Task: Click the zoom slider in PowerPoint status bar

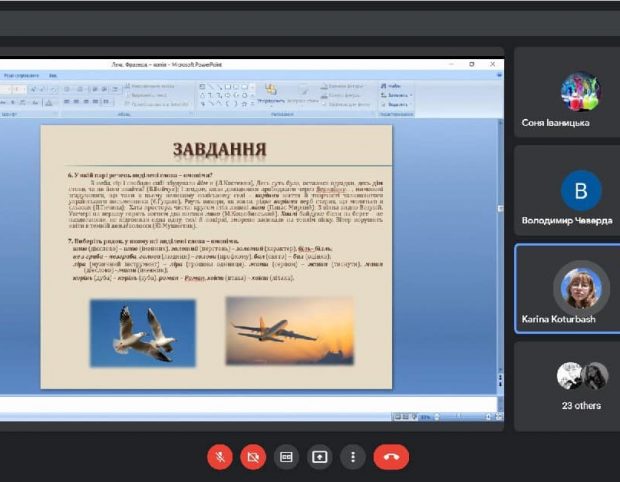Action: pos(463,416)
